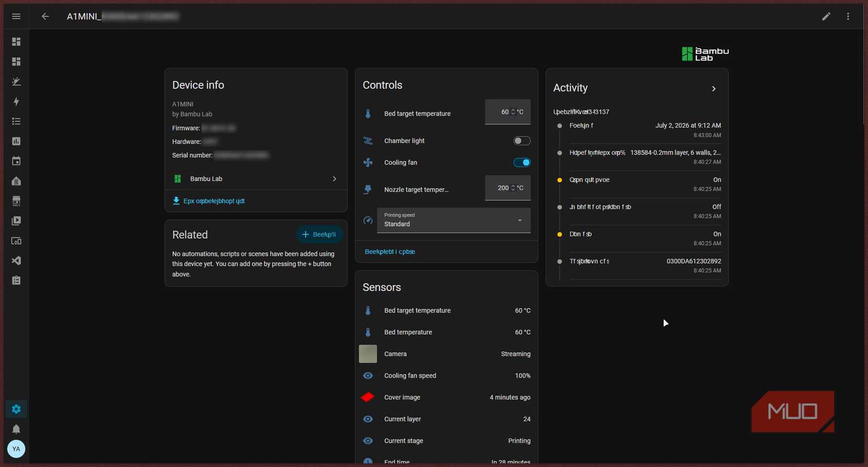The width and height of the screenshot is (868, 467).
Task: Click the stepper arrows on the nozzle temperature field
Action: (x=513, y=188)
